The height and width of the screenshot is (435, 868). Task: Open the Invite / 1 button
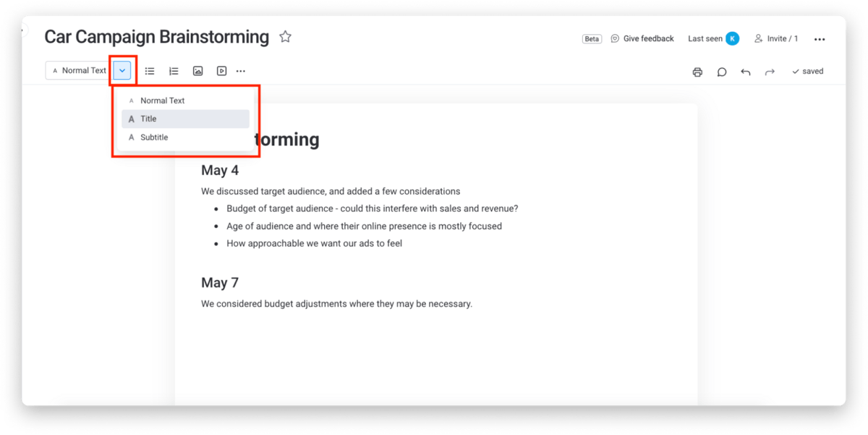point(776,39)
